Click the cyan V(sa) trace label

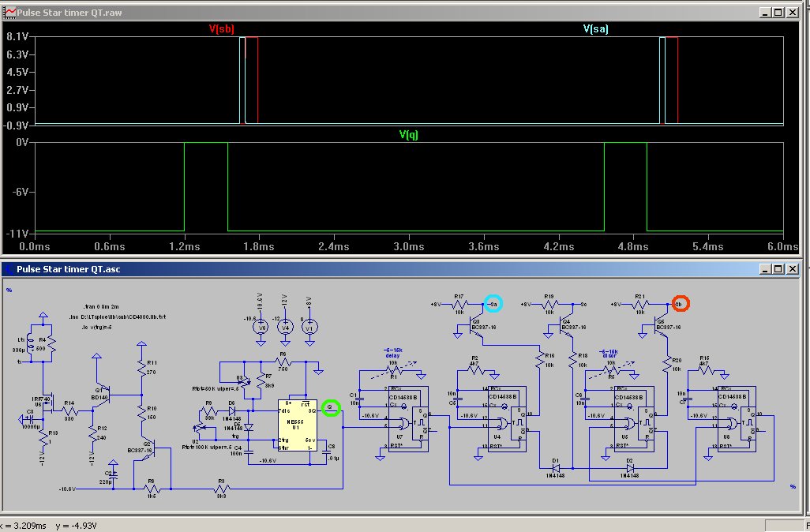[x=596, y=28]
